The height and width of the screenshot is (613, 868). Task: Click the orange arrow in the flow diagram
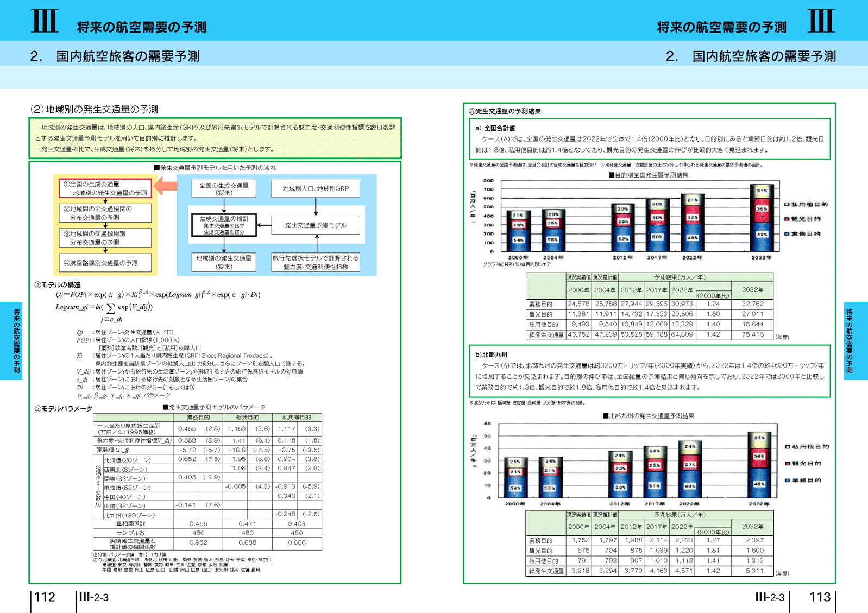pos(166,186)
